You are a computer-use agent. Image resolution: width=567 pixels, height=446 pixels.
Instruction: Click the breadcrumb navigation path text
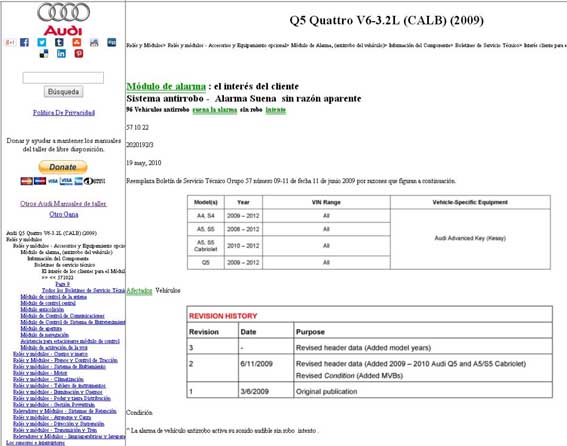(x=346, y=45)
